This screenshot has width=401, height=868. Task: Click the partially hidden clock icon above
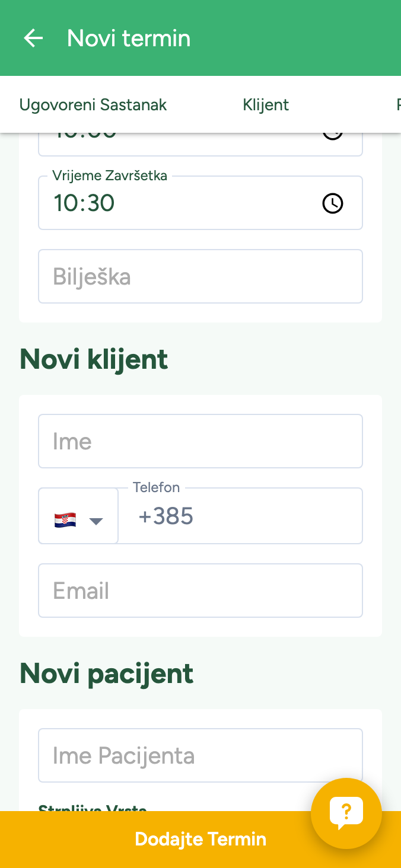[x=332, y=136]
